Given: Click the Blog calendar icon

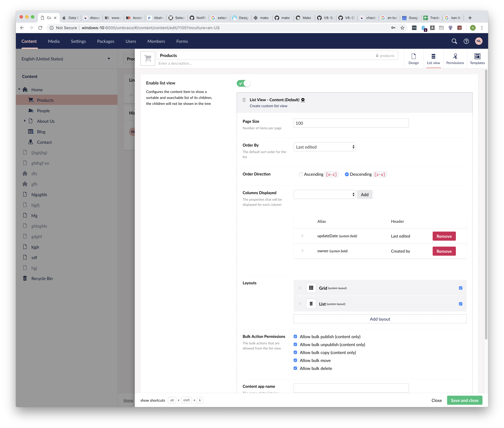Looking at the screenshot, I should pos(31,132).
